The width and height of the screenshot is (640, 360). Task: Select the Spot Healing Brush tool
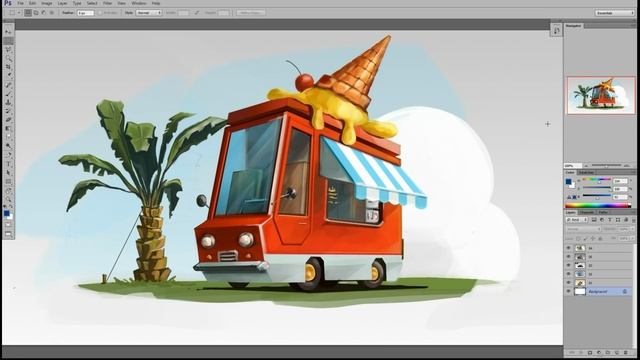click(8, 85)
